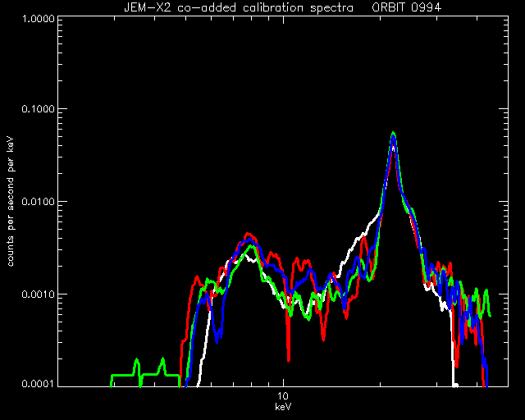Click the plot title 'JEM-X2 co-added calibration spectra'
This screenshot has height=420, width=525.
click(239, 7)
